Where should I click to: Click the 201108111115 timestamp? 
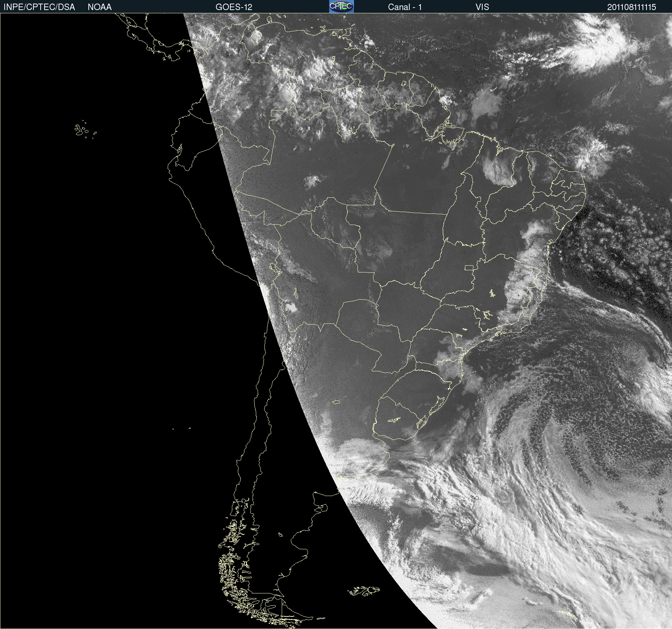pyautogui.click(x=632, y=7)
